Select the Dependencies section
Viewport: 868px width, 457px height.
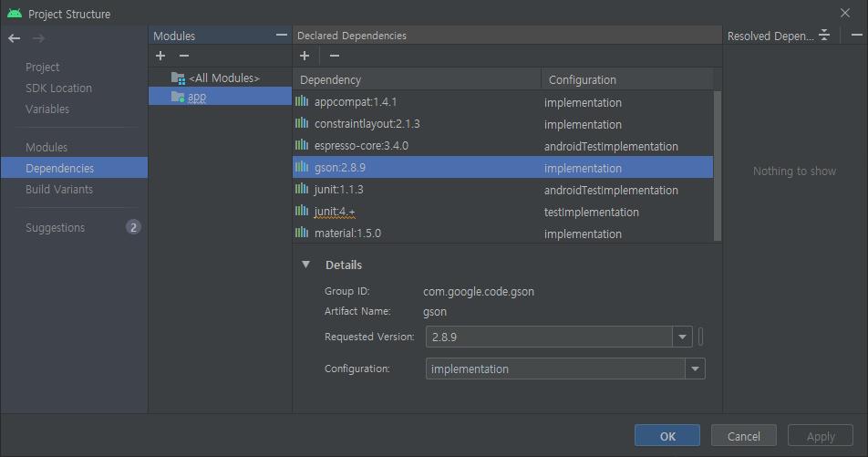point(74,168)
